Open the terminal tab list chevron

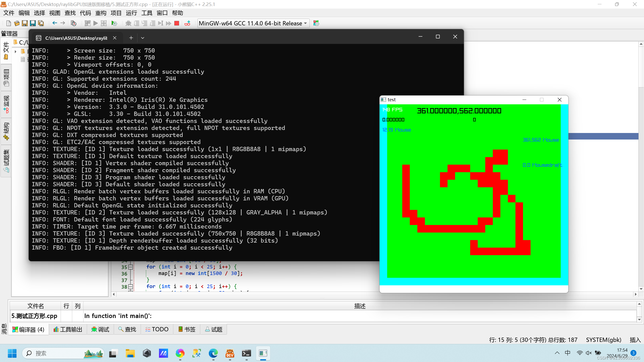pyautogui.click(x=143, y=38)
